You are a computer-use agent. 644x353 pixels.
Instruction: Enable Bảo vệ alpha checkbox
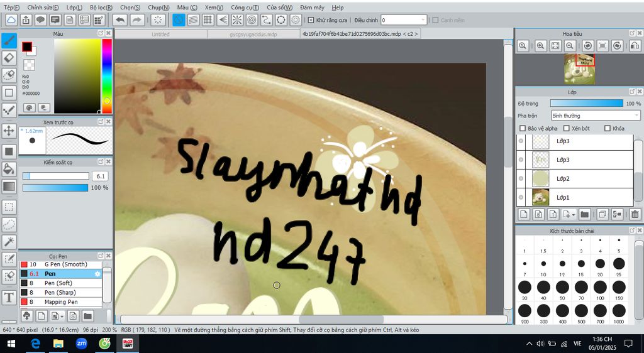(523, 128)
